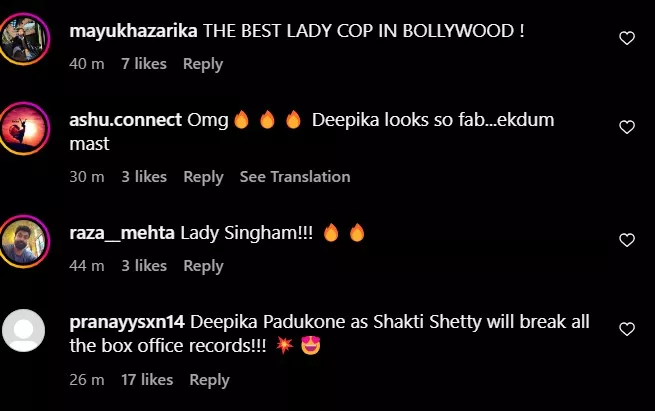View raza__mehta's profile photo
The height and width of the screenshot is (411, 655).
pos(24,241)
